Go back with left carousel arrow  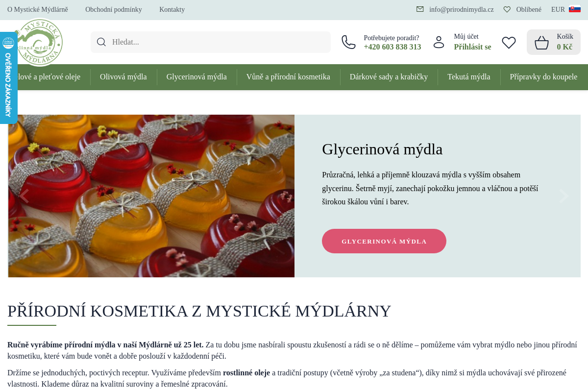24,196
